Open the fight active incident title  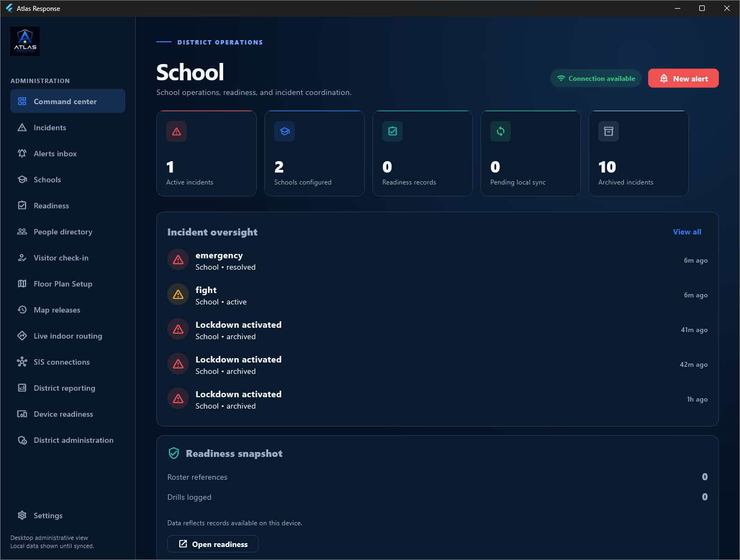tap(206, 290)
